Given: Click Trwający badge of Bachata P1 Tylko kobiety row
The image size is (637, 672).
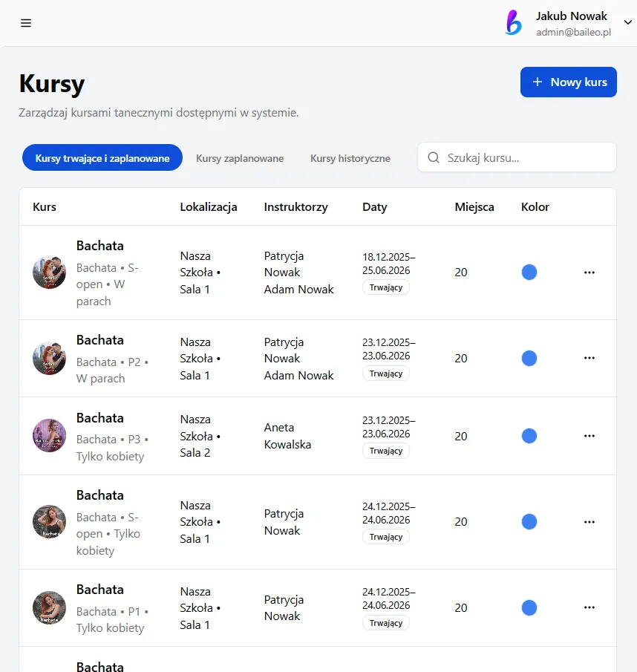Looking at the screenshot, I should coord(386,623).
